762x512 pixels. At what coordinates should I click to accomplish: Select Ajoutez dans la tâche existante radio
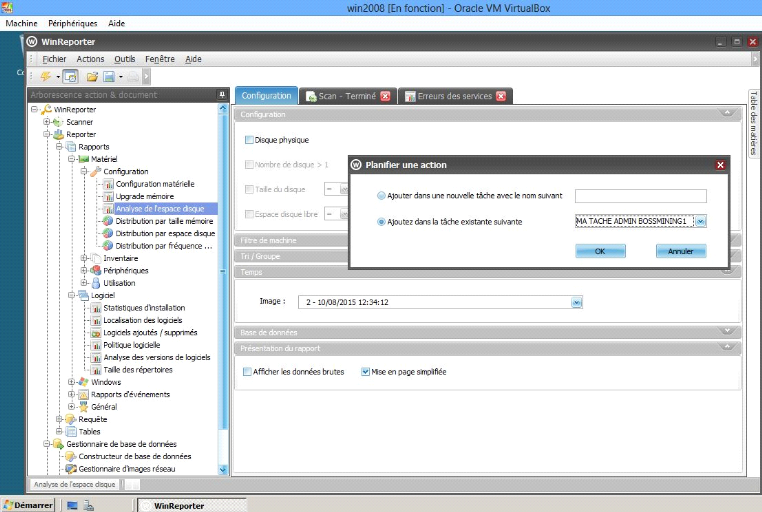pos(381,222)
